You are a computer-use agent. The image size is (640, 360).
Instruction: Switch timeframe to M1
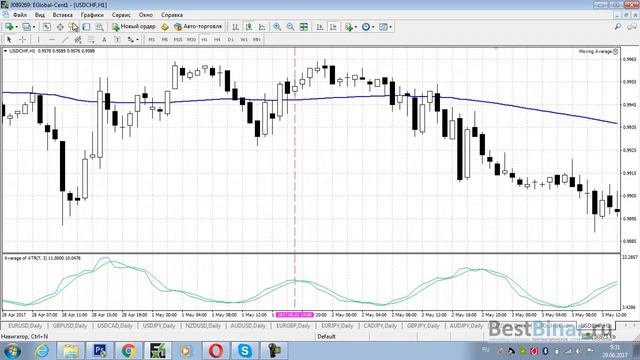[x=151, y=40]
